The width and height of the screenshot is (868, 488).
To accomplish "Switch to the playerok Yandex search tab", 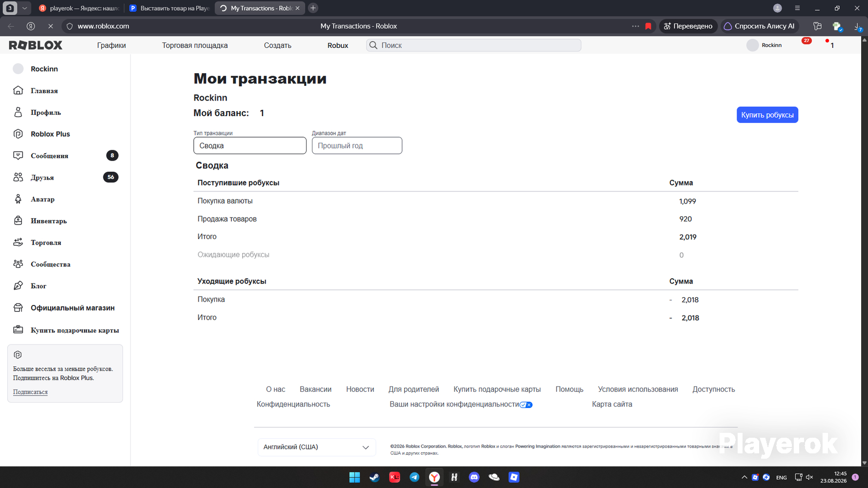I will (x=78, y=8).
